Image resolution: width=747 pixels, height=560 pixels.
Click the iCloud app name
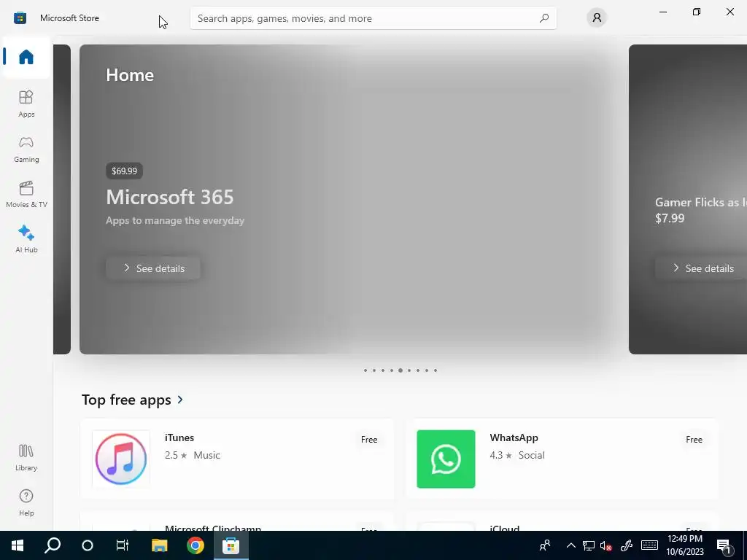(x=504, y=528)
